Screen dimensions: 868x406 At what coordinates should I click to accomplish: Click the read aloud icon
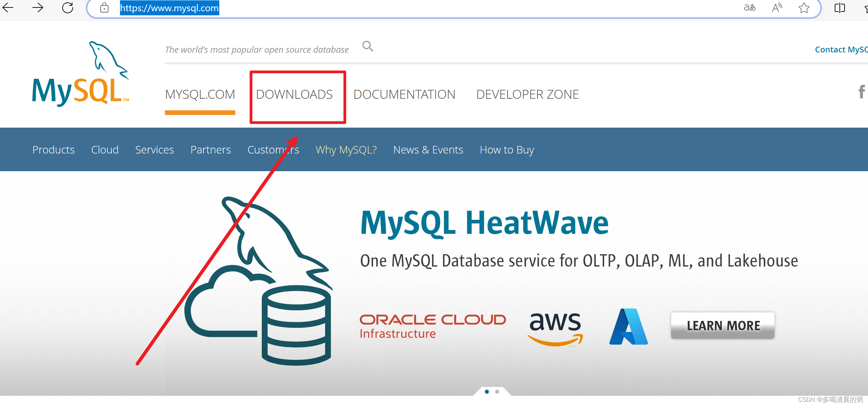[777, 7]
